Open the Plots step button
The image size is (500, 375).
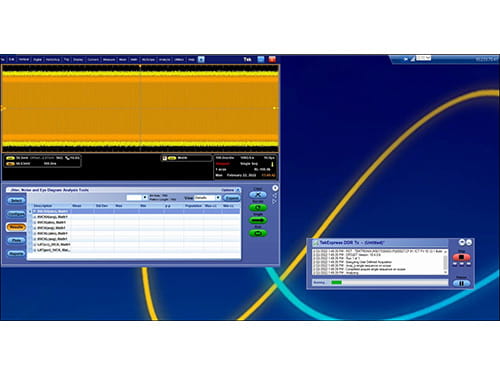16,240
